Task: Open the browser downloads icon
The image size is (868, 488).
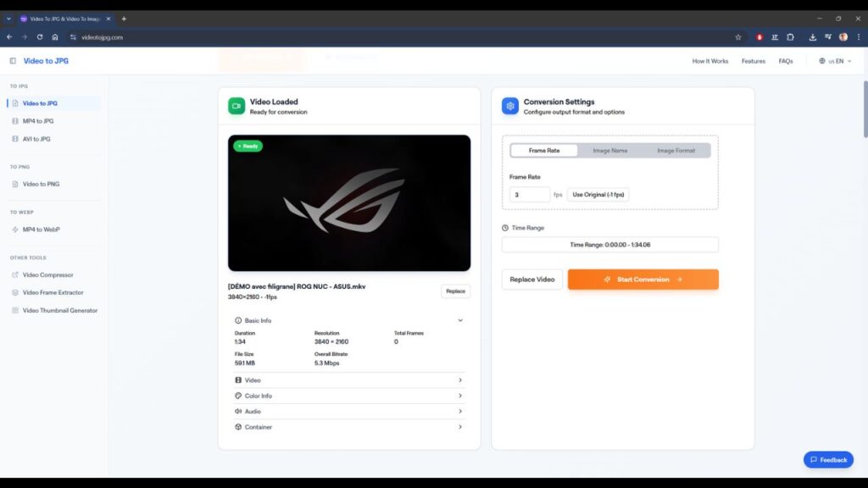Action: click(x=813, y=37)
